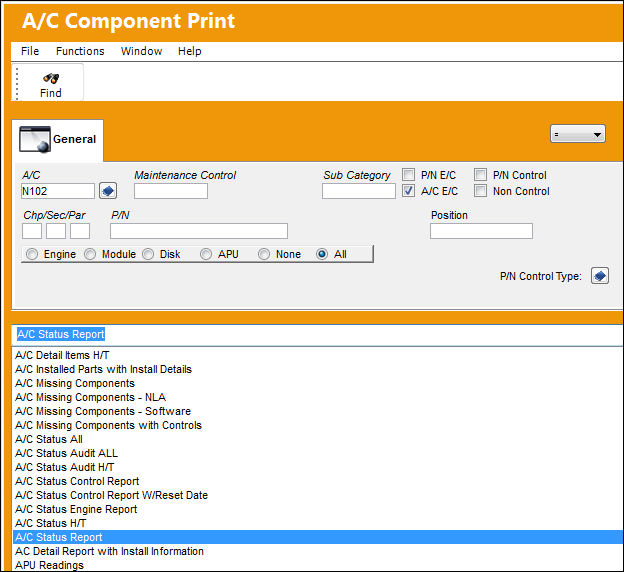Open the P/N Control Type lookup button
Image resolution: width=624 pixels, height=572 pixels.
tap(600, 275)
